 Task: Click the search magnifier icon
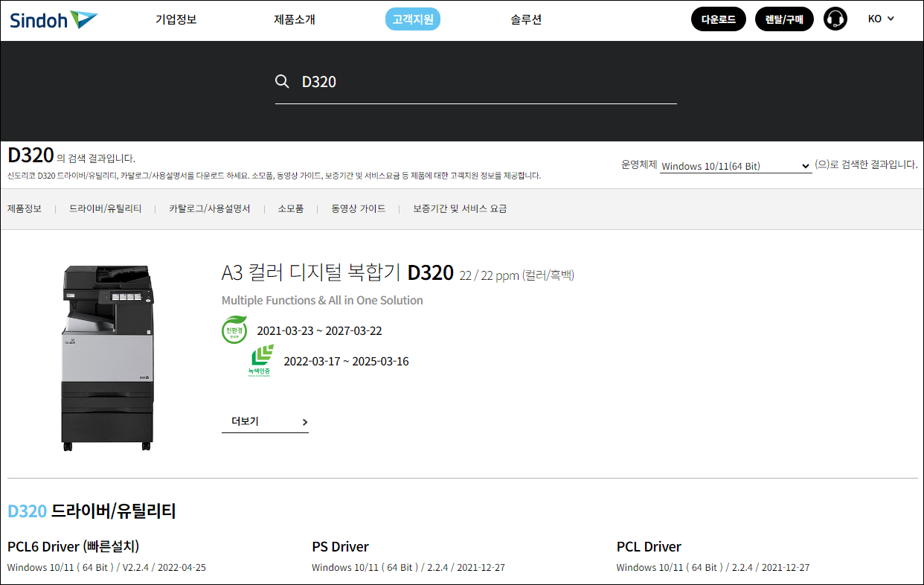click(283, 81)
